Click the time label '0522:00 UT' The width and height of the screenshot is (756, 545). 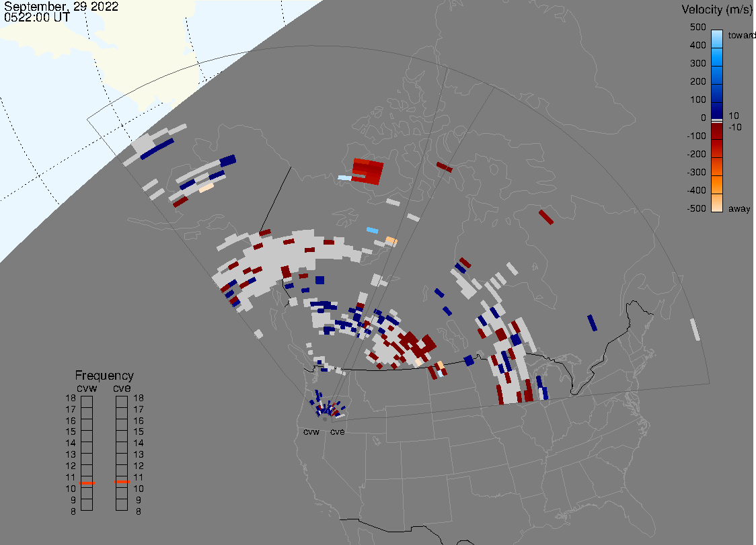pyautogui.click(x=37, y=17)
